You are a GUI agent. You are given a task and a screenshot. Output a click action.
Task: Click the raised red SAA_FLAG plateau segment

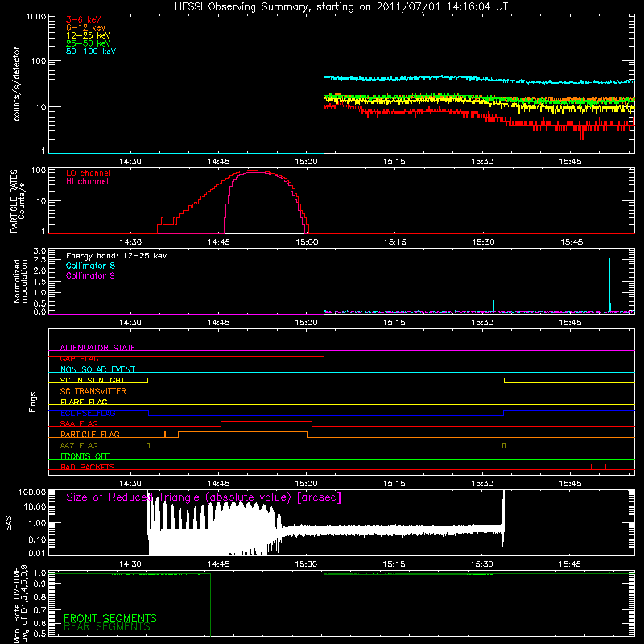(266, 421)
